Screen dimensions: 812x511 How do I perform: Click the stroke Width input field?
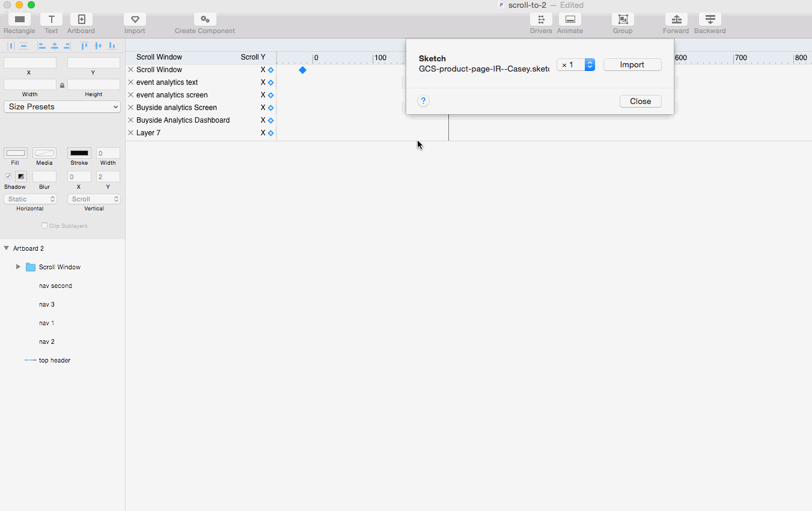click(x=108, y=153)
